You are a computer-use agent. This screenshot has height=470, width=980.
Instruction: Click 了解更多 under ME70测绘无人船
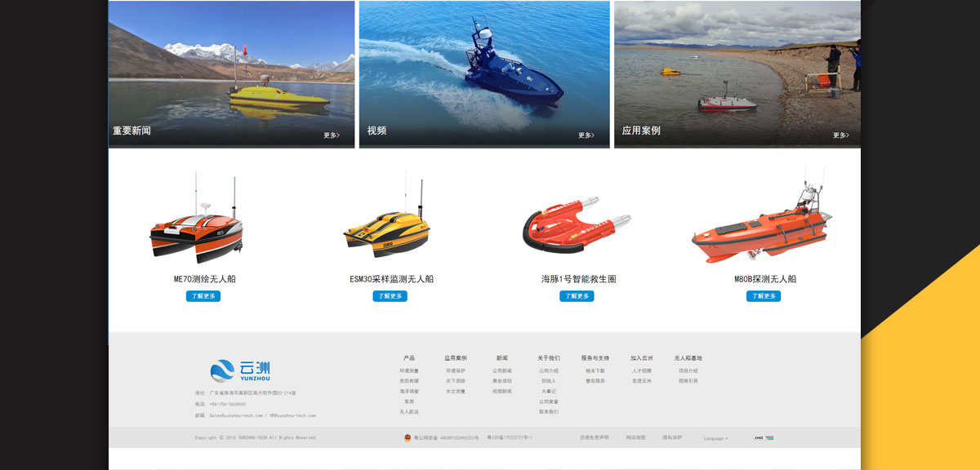click(204, 296)
